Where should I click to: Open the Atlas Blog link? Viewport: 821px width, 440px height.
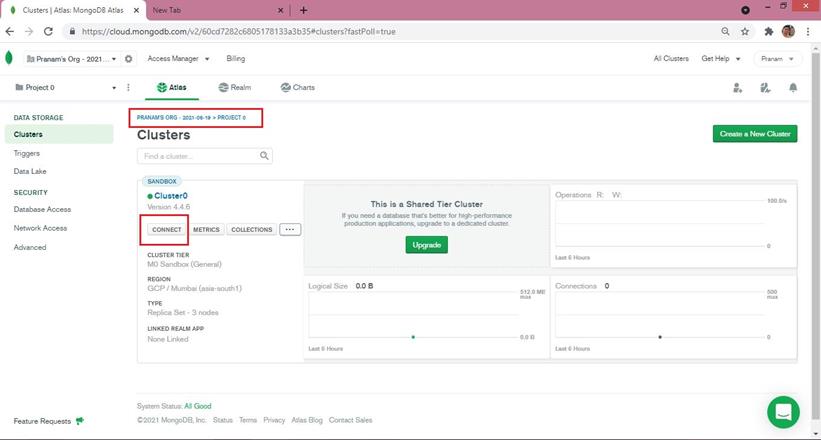pyautogui.click(x=307, y=420)
